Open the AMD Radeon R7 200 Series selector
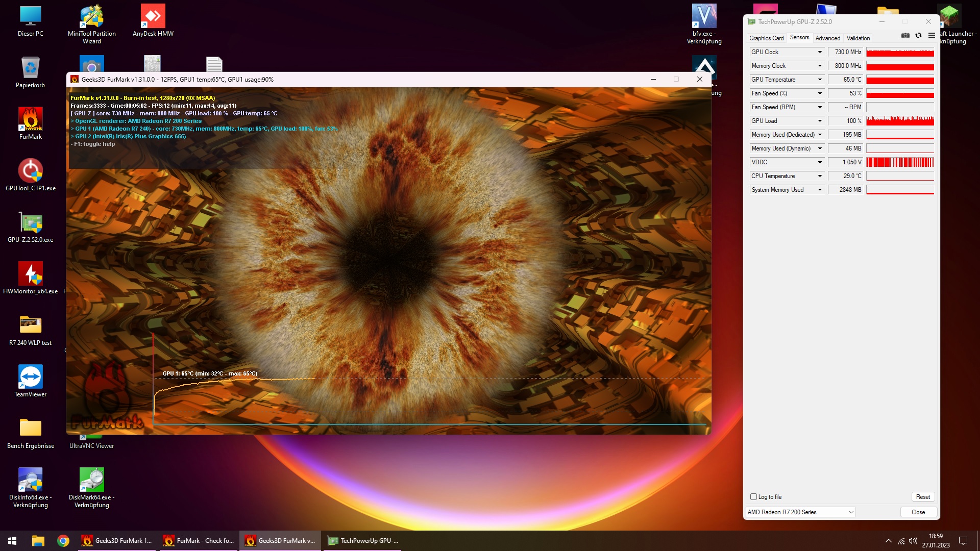 click(800, 512)
